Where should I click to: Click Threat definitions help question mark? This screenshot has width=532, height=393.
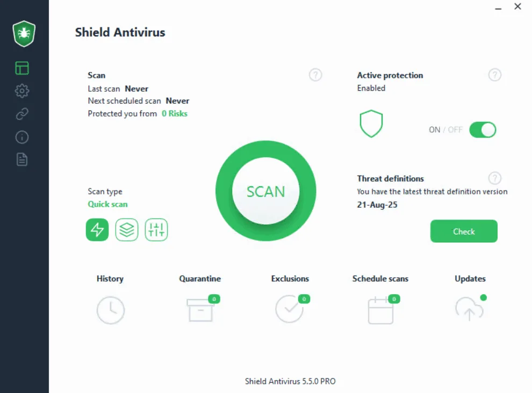[495, 178]
